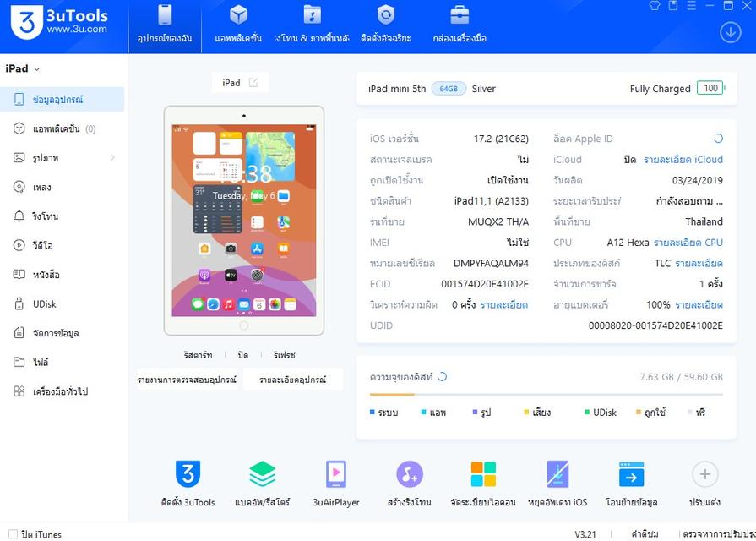This screenshot has height=541, width=756.
Task: Open ไฟล์ files in the sidebar
Action: 63,362
